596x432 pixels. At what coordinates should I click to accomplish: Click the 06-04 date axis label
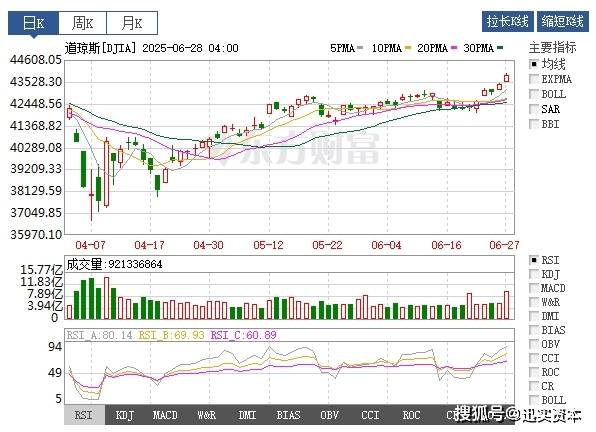coord(386,245)
